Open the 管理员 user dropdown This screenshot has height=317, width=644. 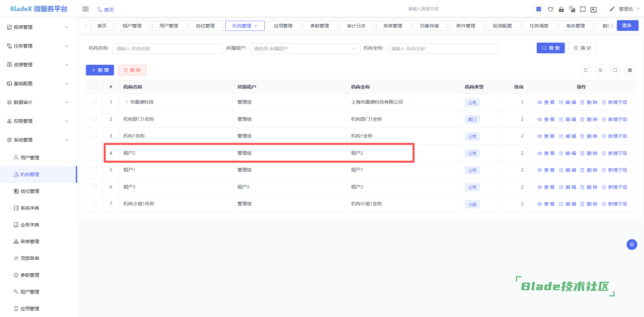(x=629, y=9)
